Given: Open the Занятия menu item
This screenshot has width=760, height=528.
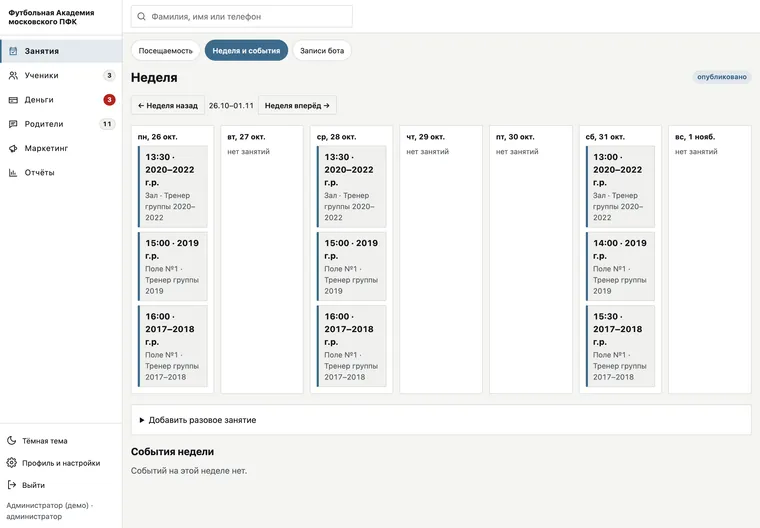Looking at the screenshot, I should click(61, 51).
